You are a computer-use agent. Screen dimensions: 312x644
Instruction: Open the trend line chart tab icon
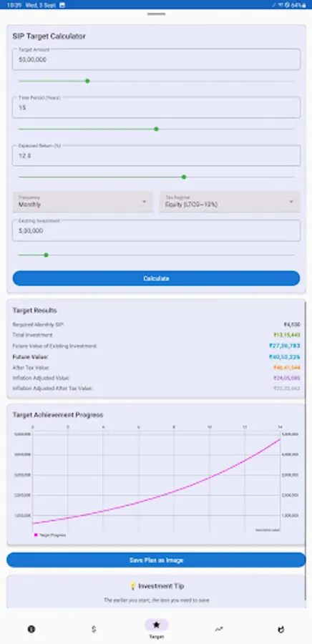point(219,629)
